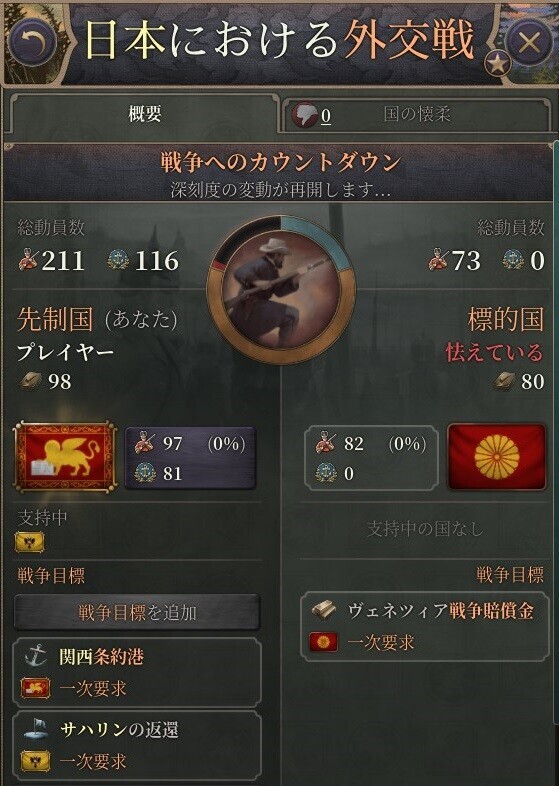Click the 怯えている attitude label

tap(495, 352)
